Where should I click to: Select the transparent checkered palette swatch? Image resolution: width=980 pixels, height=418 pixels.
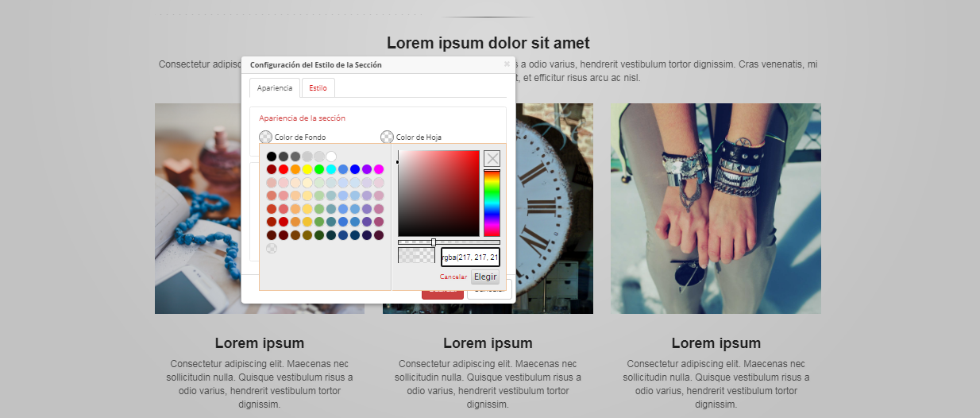272,248
